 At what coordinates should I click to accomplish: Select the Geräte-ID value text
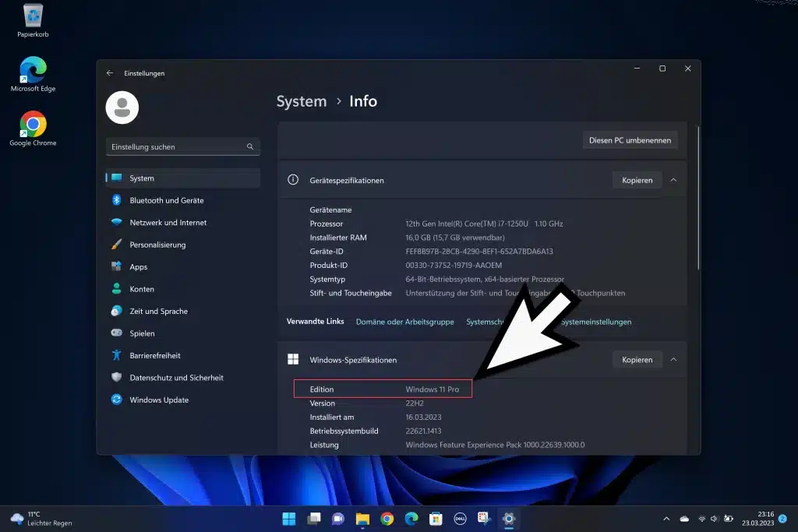[x=479, y=252]
